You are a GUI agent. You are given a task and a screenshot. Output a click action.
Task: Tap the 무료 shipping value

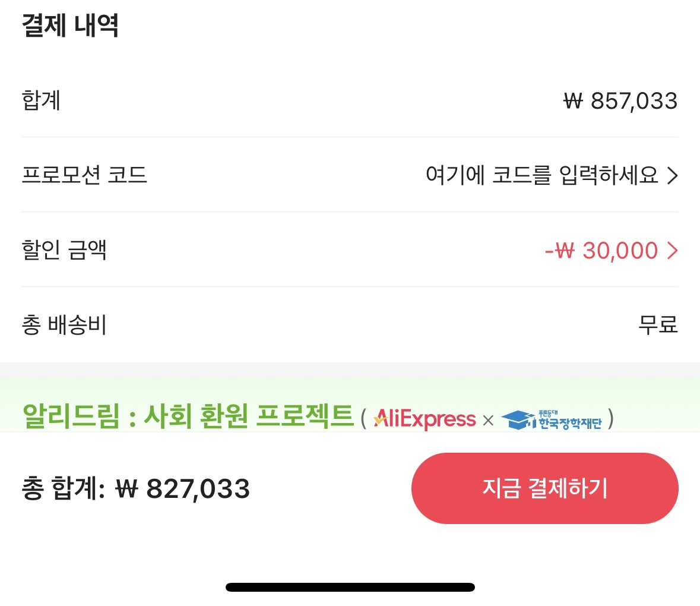click(658, 325)
